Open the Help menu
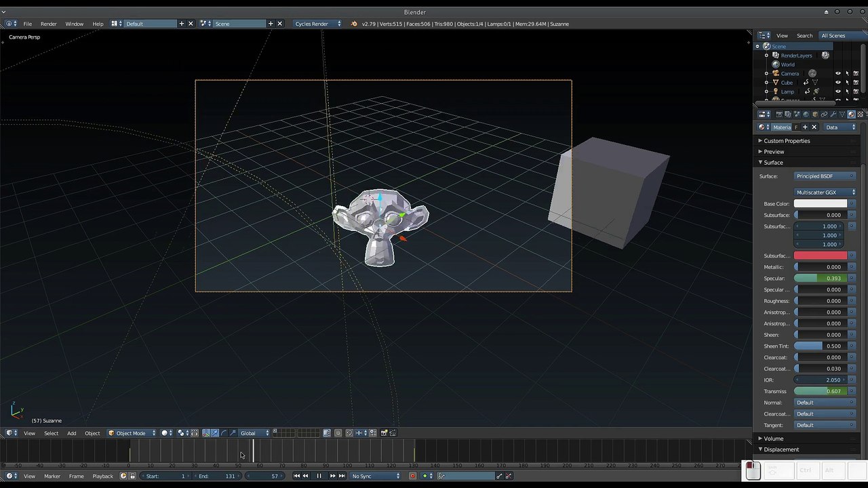 [x=98, y=24]
